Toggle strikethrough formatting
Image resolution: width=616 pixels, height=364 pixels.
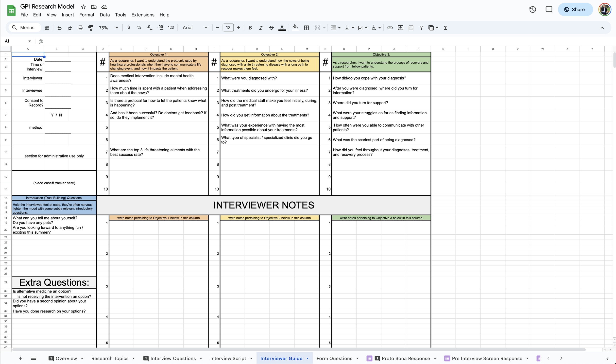271,28
